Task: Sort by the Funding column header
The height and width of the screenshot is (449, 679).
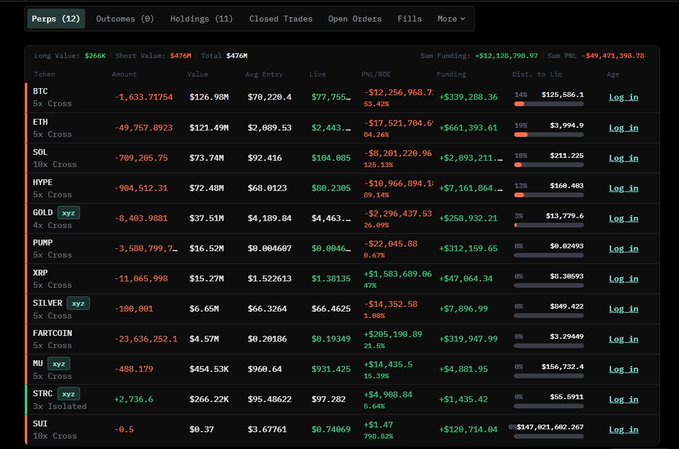Action: pos(451,74)
